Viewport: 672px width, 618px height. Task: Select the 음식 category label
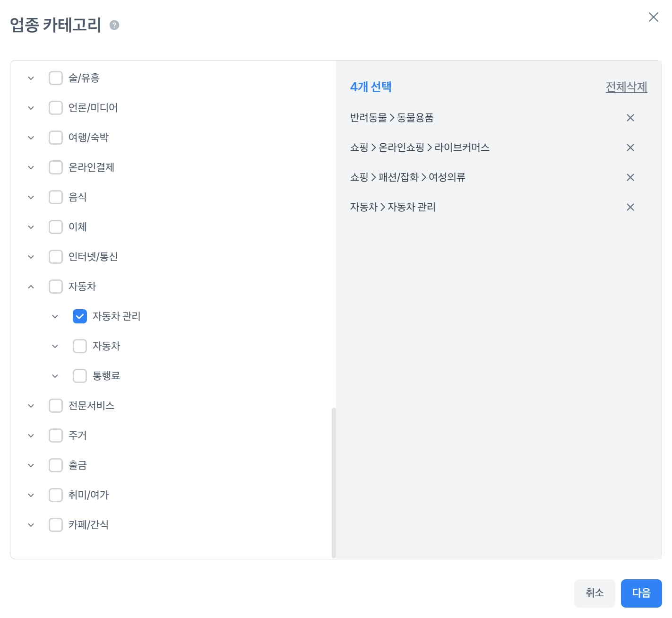(78, 197)
